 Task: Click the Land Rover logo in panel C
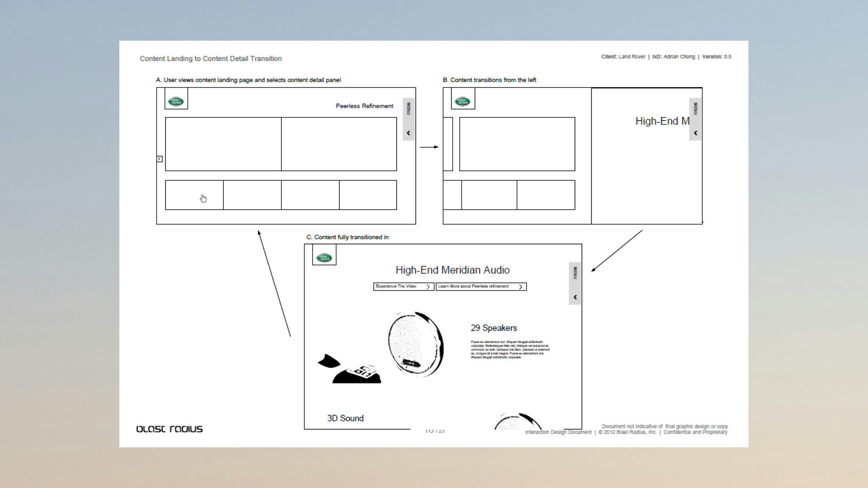(x=324, y=258)
